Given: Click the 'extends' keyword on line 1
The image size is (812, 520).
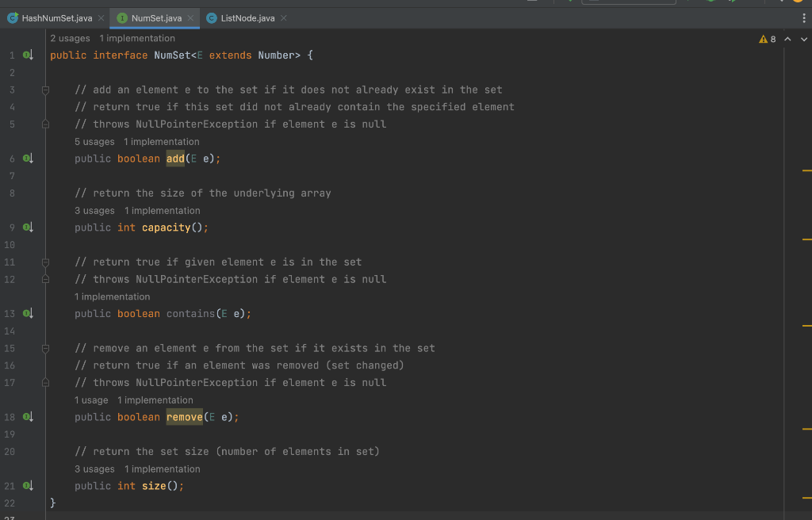Looking at the screenshot, I should click(231, 55).
